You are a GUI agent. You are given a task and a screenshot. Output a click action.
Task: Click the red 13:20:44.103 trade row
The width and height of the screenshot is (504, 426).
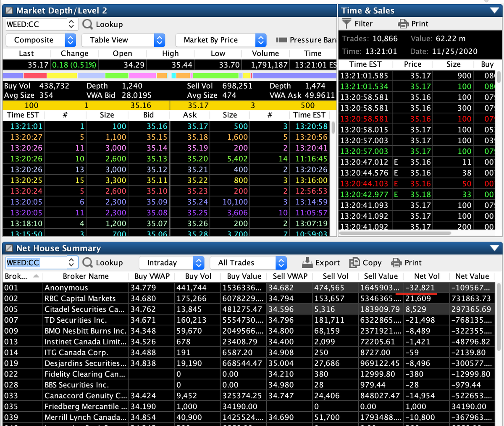point(417,183)
